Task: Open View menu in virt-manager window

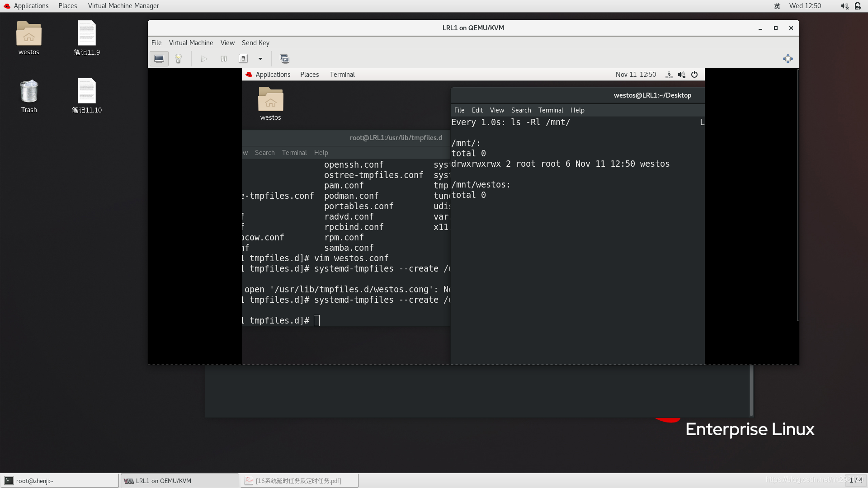Action: (x=227, y=43)
